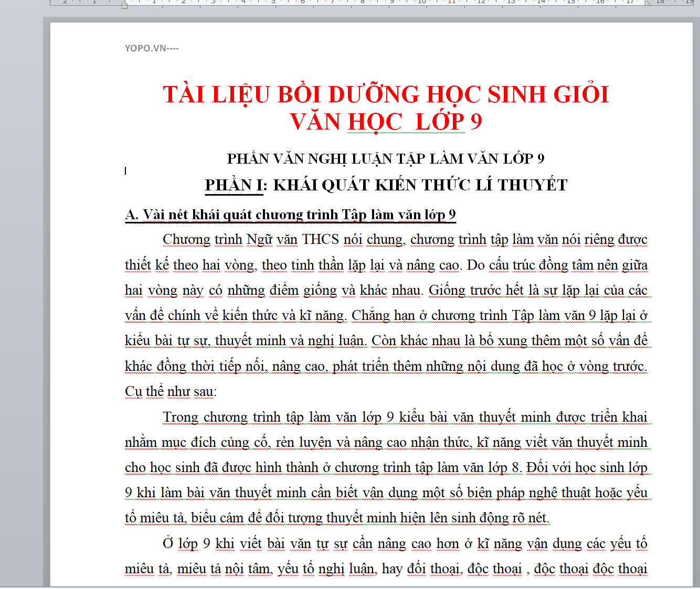Click the left indent marker on the ruler
700x589 pixels.
124,5
